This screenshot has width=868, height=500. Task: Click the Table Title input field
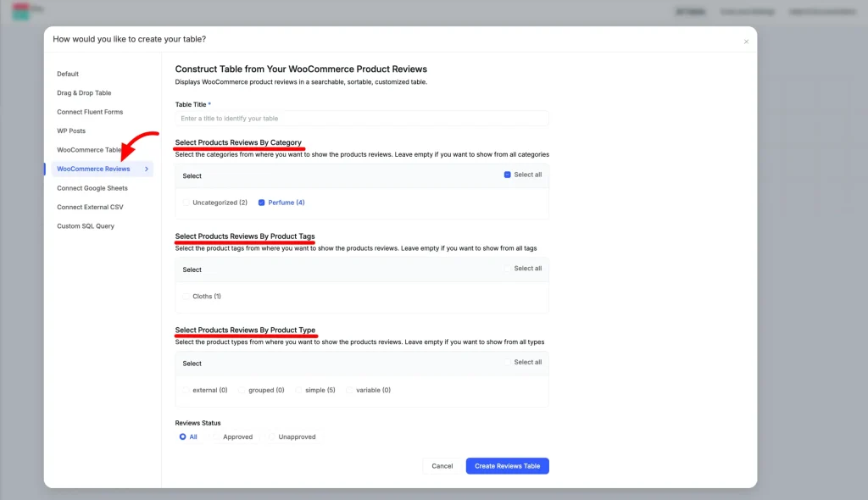(360, 116)
